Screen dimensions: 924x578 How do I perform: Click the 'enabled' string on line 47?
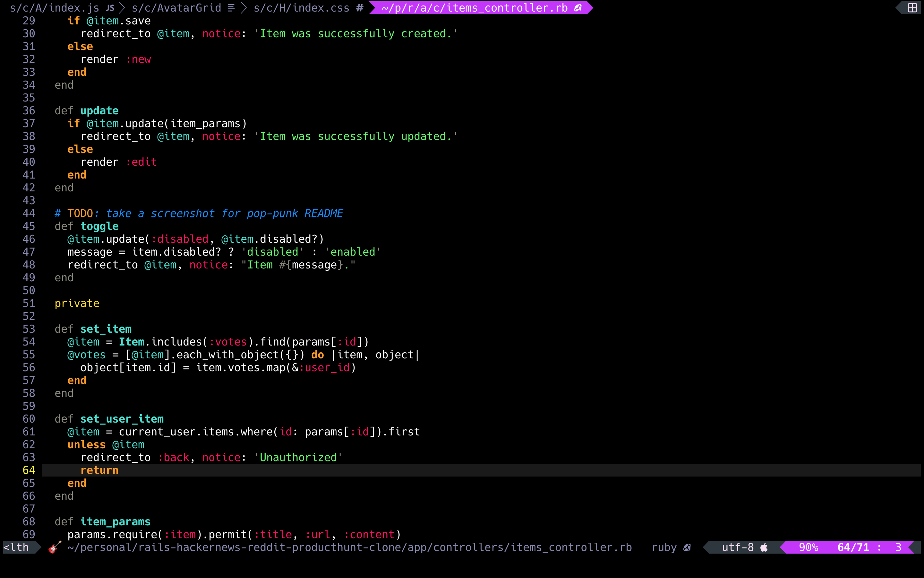[x=353, y=252]
